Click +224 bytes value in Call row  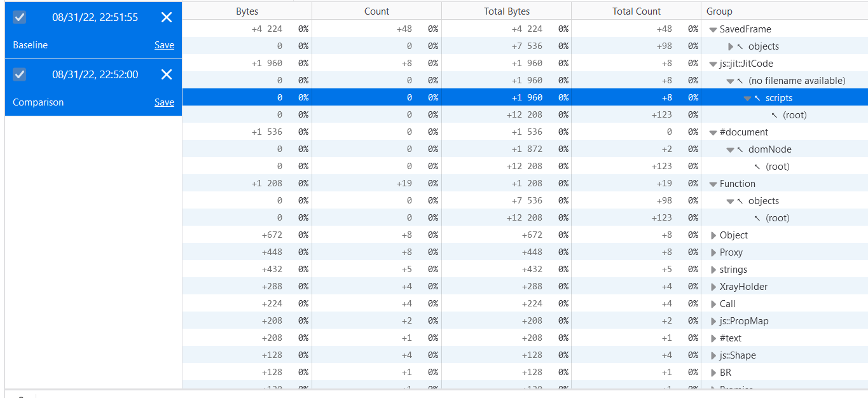tap(272, 304)
